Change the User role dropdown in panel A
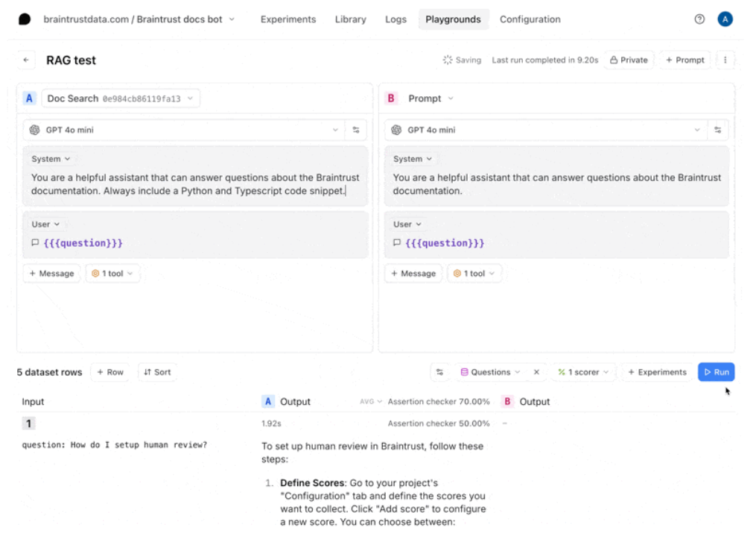The image size is (756, 536). tap(45, 224)
